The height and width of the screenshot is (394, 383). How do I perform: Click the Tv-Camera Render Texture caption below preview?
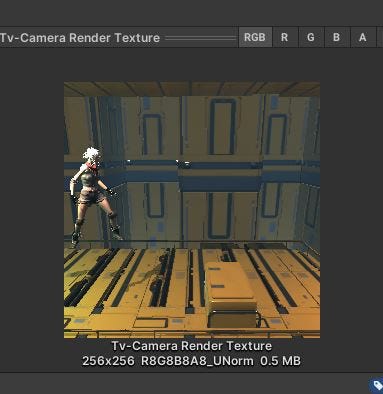coord(192,346)
